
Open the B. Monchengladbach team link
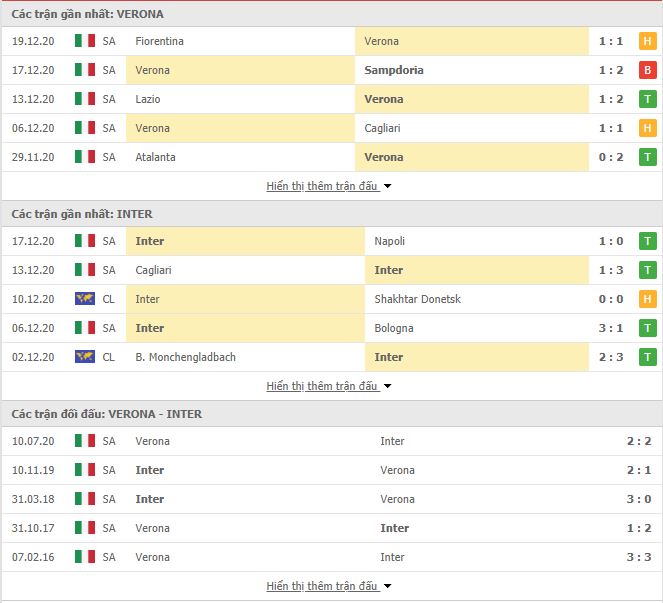click(186, 357)
